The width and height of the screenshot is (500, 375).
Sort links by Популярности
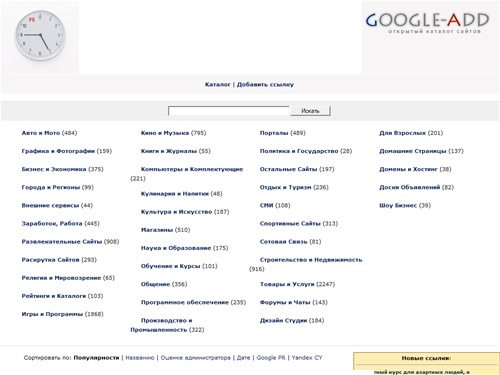[96, 358]
